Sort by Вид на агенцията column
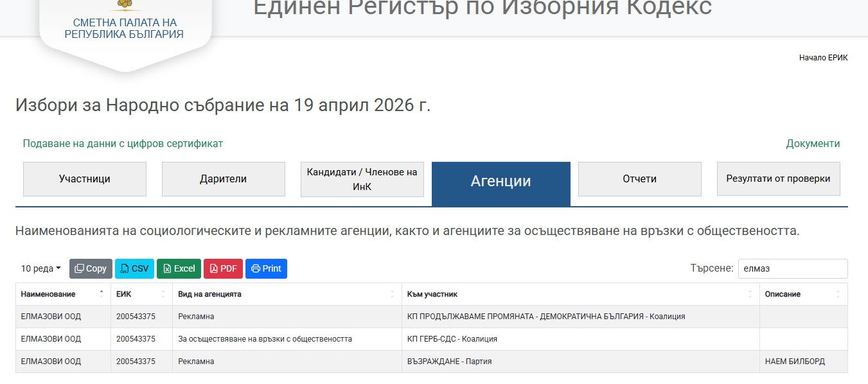The width and height of the screenshot is (868, 384). pos(392,294)
